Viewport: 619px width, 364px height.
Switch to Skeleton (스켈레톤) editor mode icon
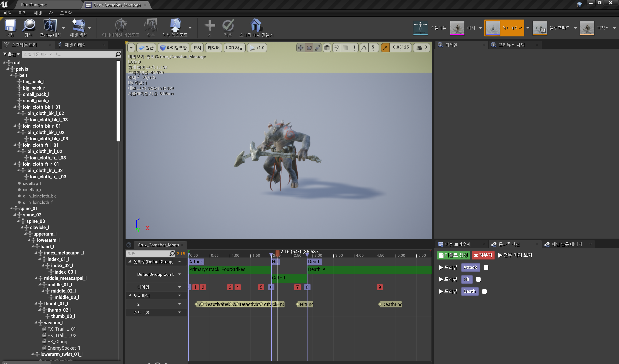420,28
